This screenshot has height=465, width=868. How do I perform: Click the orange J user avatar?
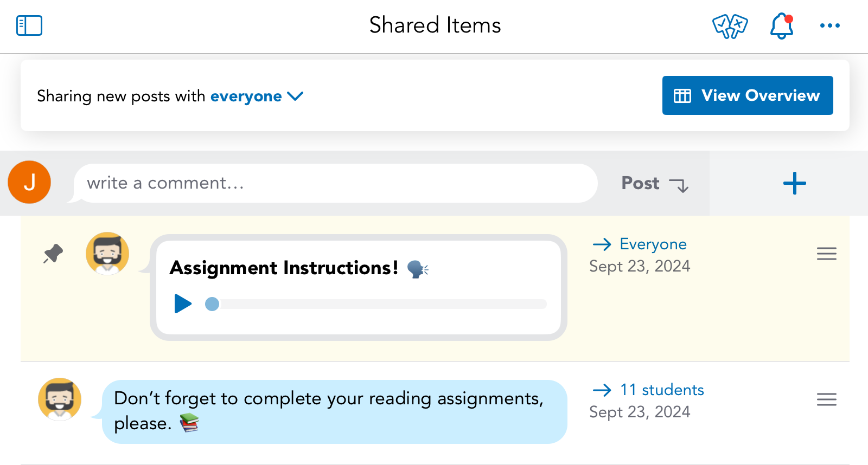coord(29,182)
